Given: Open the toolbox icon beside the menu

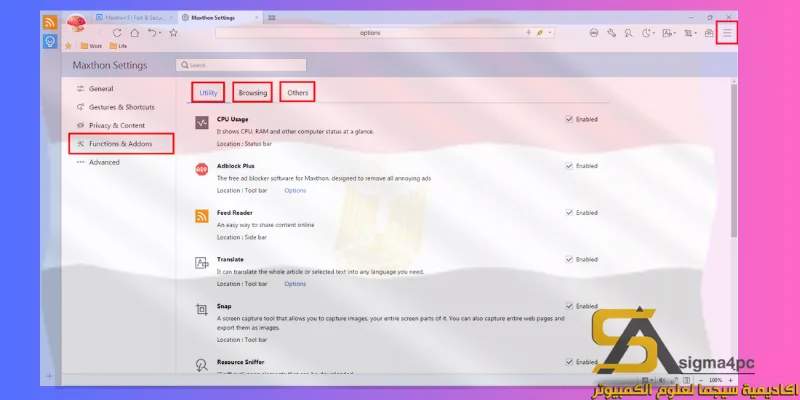Looking at the screenshot, I should pos(709,33).
